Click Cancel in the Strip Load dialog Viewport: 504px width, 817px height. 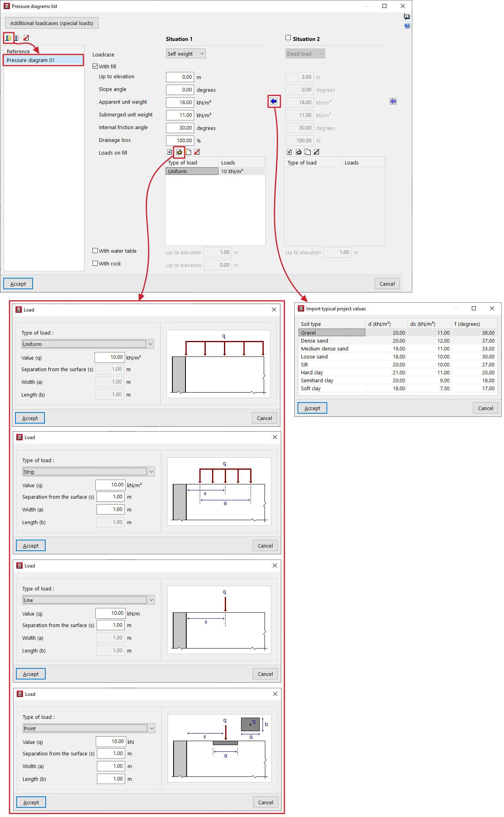point(265,546)
